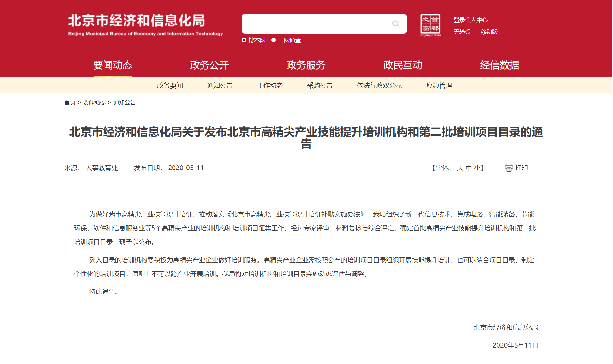This screenshot has height=364, width=613.
Task: Click the source text 人事教育处
Action: [102, 168]
